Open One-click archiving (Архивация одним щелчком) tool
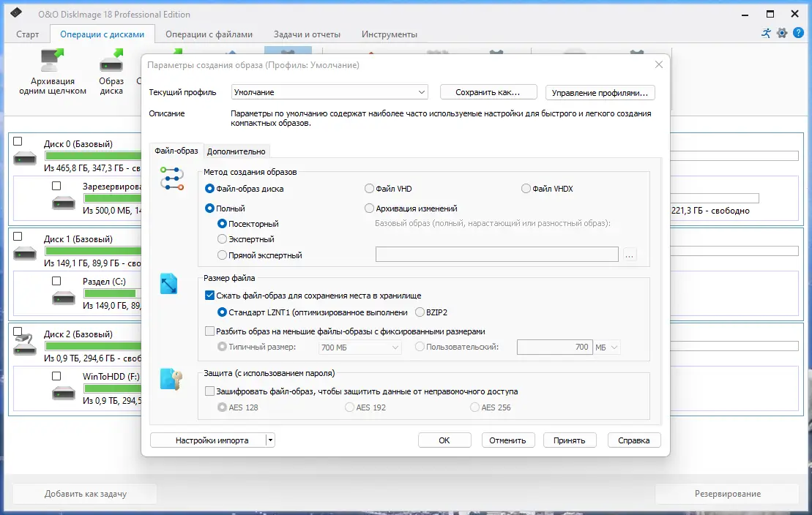Viewport: 812px width, 515px height. point(52,72)
